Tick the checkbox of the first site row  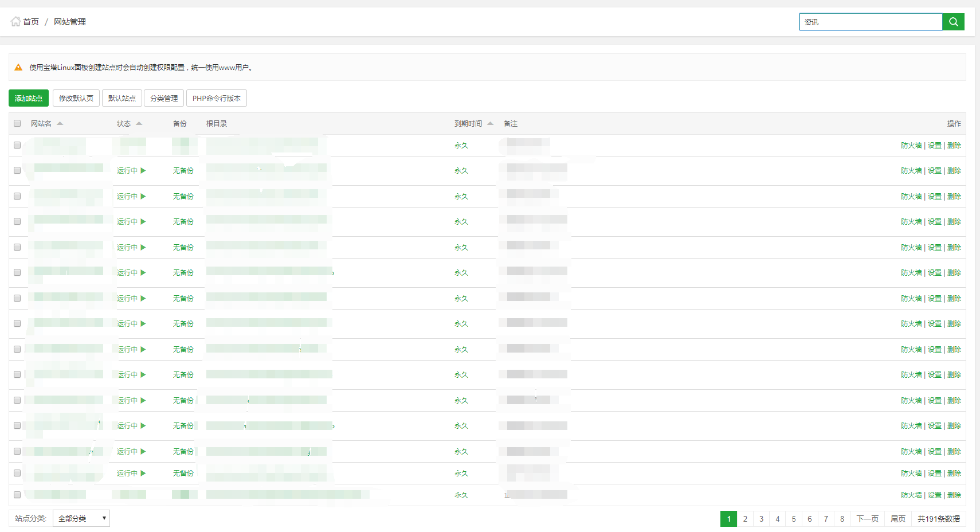pos(17,145)
